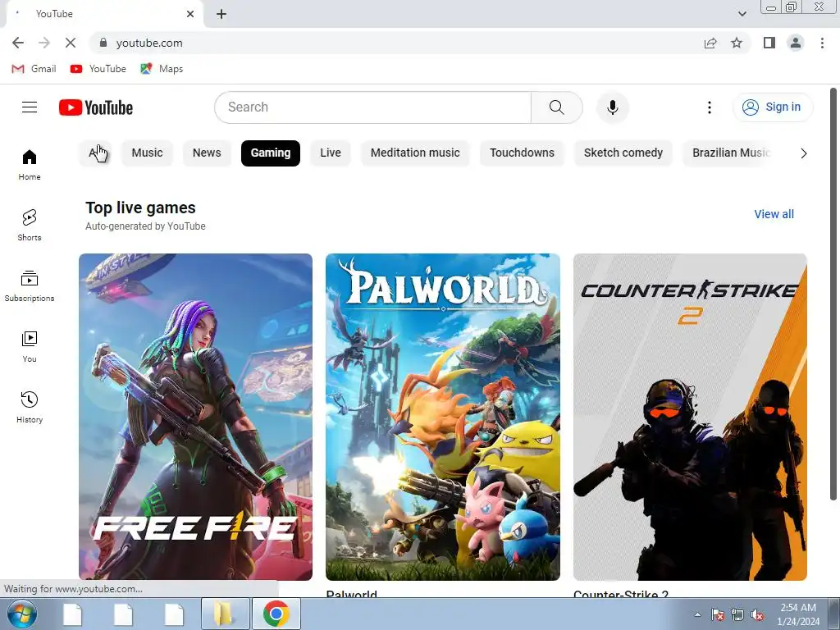Click the magnifier search button
The width and height of the screenshot is (840, 630).
coord(557,107)
